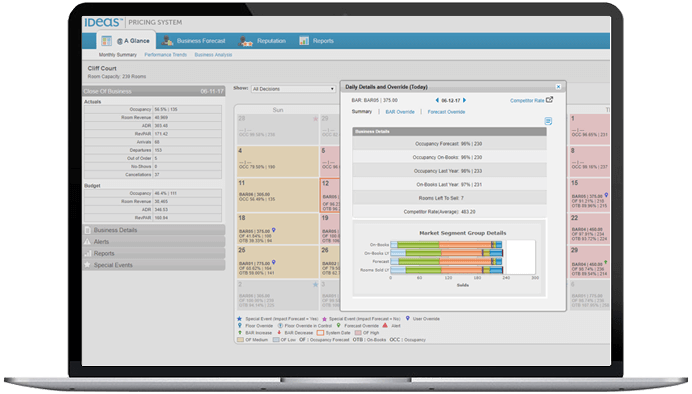Click Special Events star icon in sidebar
Screen dimensions: 692x394
87,265
